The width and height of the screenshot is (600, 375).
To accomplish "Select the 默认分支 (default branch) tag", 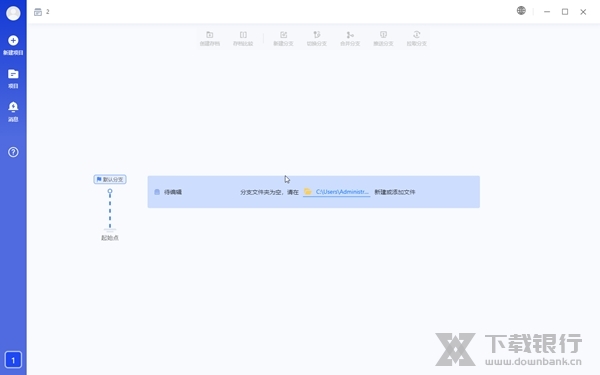I will tap(110, 179).
